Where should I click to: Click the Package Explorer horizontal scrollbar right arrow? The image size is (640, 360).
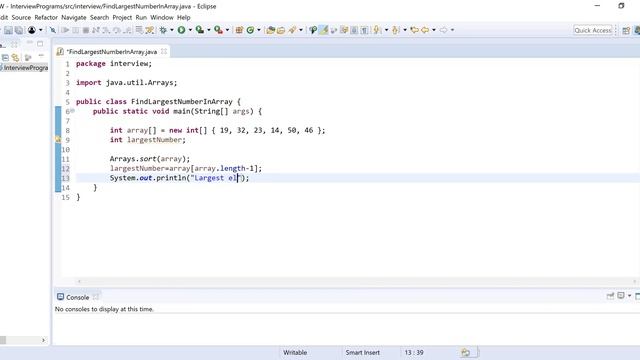(x=43, y=340)
